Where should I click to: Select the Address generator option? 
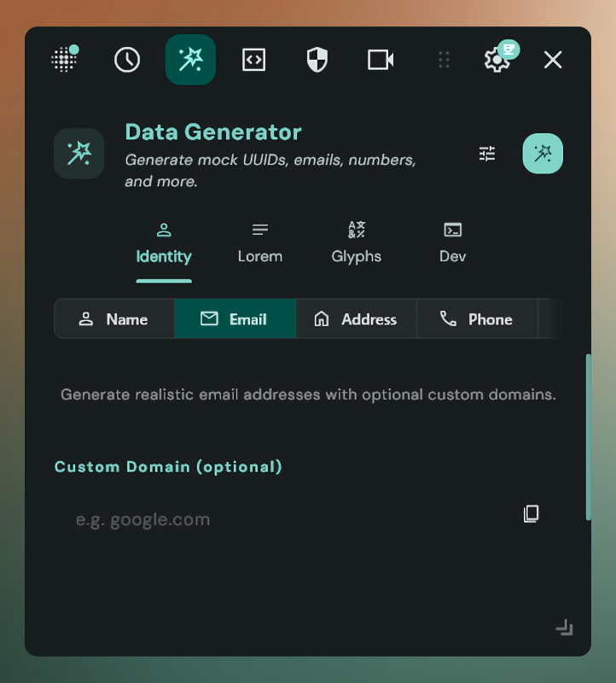coord(357,319)
